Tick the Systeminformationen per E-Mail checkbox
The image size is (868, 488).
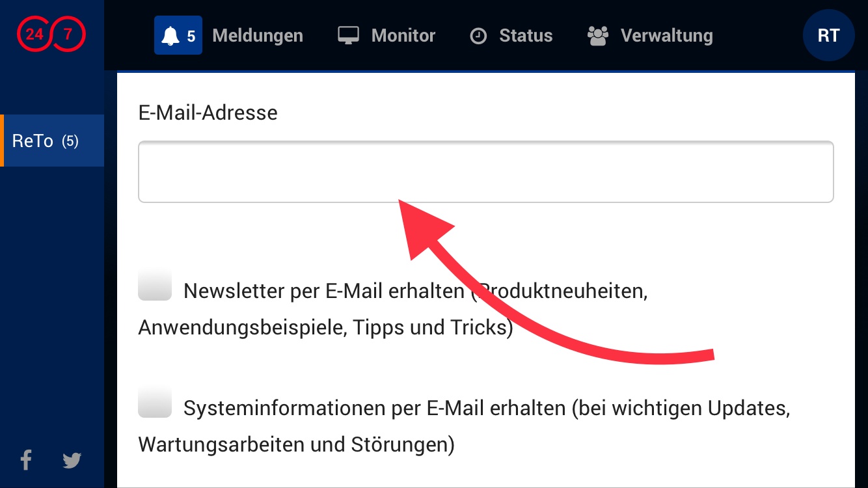pyautogui.click(x=155, y=403)
